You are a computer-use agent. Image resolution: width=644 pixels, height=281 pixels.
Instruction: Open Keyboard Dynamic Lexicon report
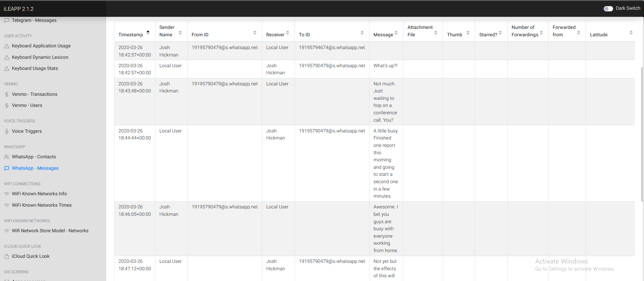coord(40,57)
